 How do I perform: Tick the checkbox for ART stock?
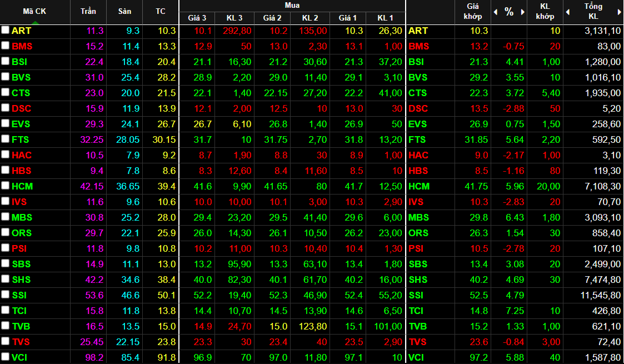pos(6,31)
